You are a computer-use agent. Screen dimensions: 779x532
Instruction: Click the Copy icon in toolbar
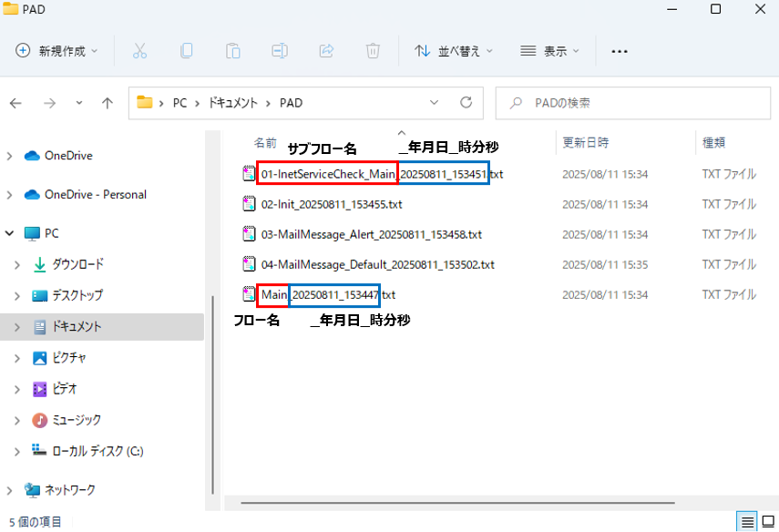click(x=186, y=51)
